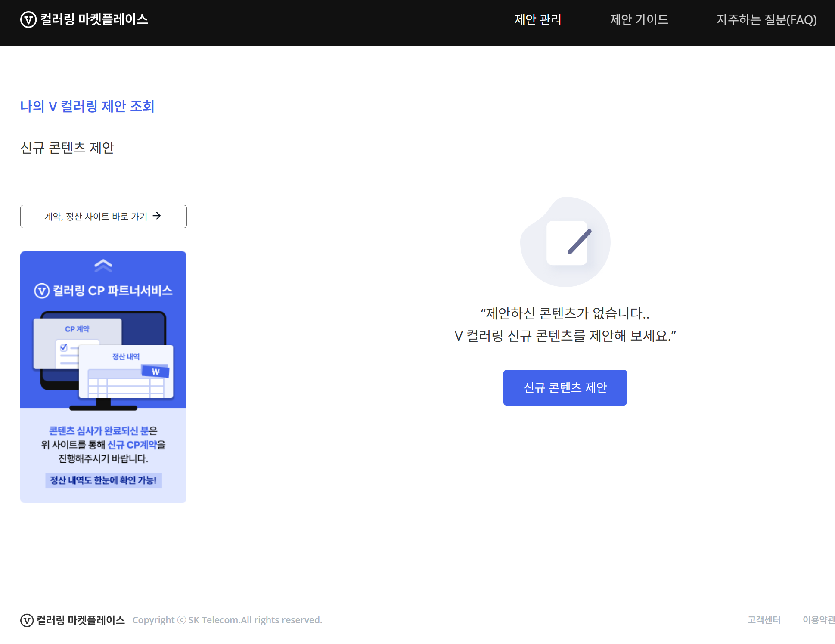Open the 제안 가이드 menu
Screen dimensions: 835x644
coord(639,19)
